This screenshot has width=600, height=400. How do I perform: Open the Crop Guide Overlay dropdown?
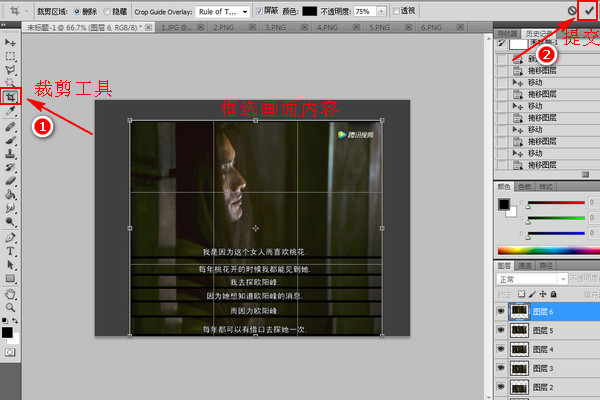(223, 12)
